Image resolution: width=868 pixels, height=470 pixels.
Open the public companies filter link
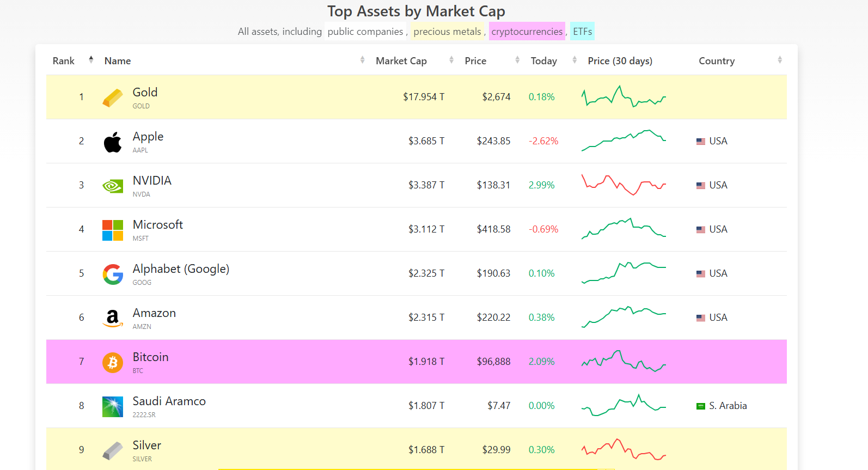(365, 32)
